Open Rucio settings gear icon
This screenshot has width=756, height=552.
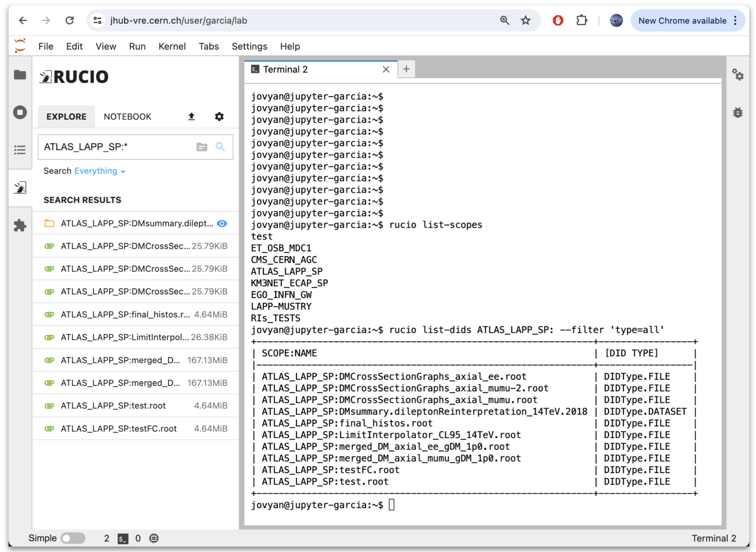[219, 117]
